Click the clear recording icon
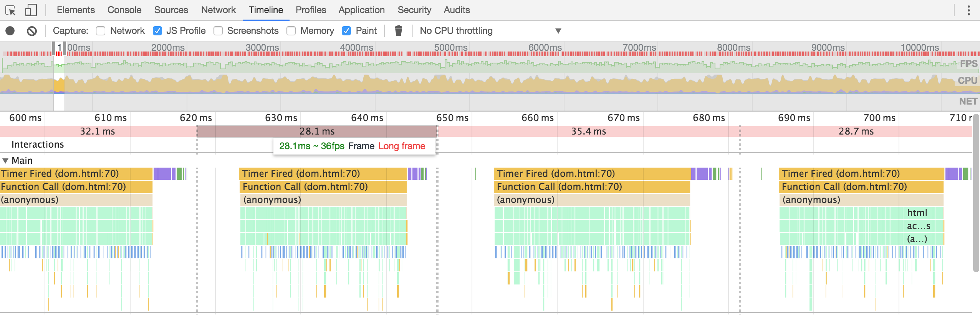Image resolution: width=980 pixels, height=316 pixels. (x=32, y=31)
